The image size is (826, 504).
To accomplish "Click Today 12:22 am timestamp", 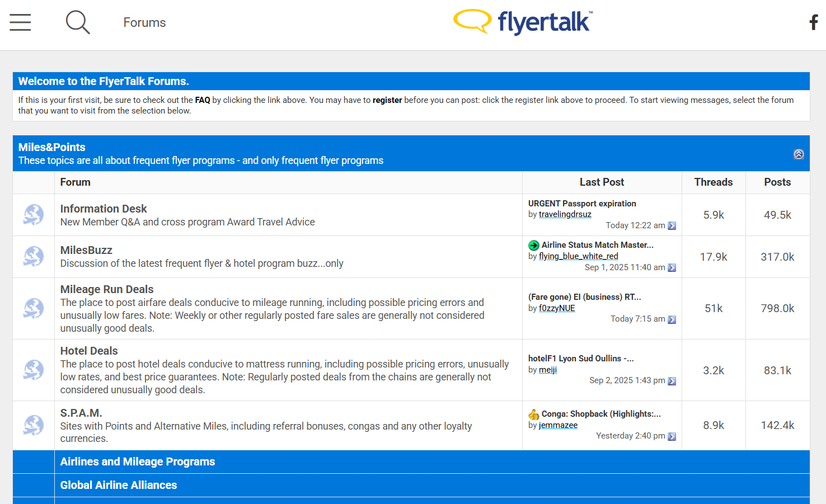I will [636, 225].
